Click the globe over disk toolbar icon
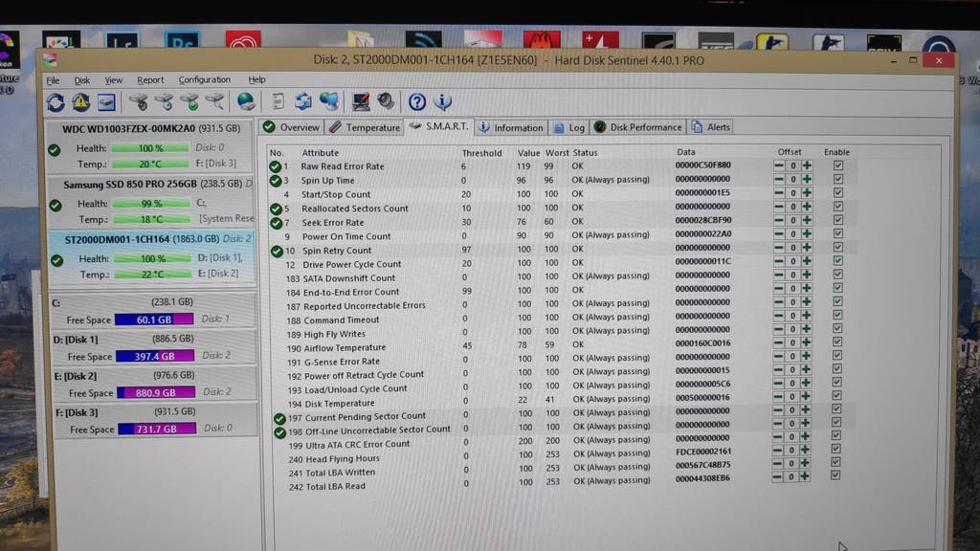 click(x=246, y=101)
